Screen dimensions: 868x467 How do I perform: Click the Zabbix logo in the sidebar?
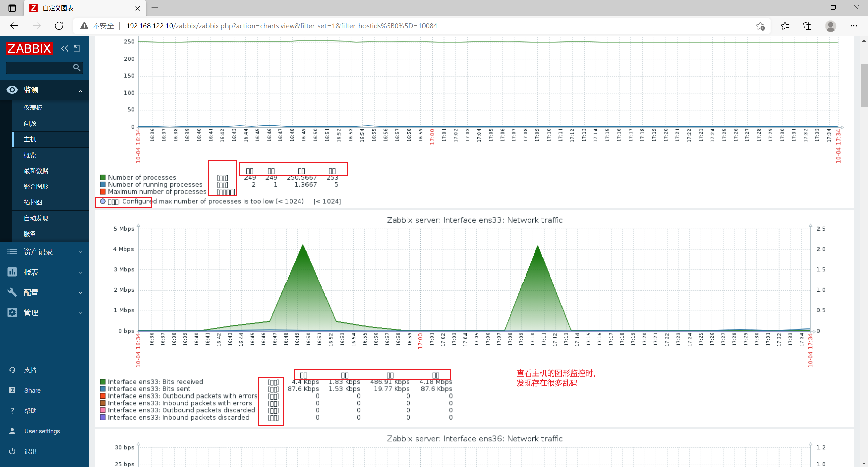coord(29,48)
